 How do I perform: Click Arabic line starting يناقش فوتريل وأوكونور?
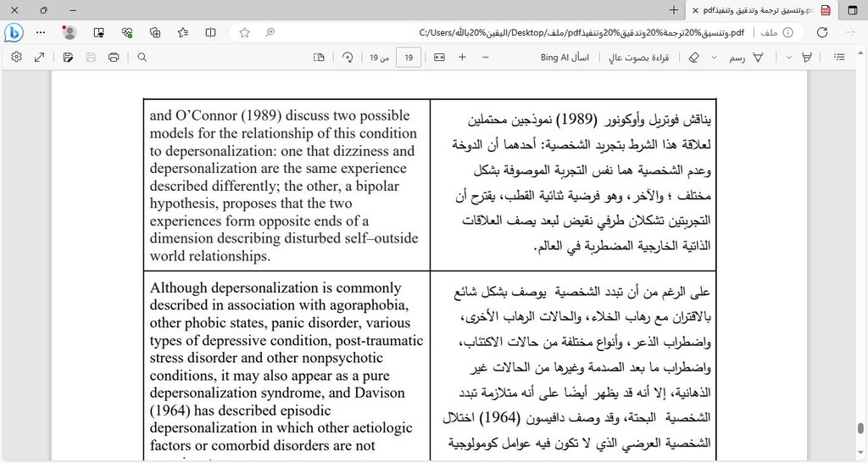click(589, 120)
